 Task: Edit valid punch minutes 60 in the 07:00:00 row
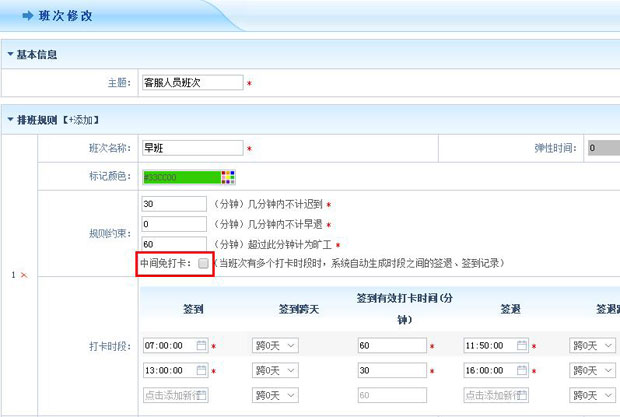[392, 345]
